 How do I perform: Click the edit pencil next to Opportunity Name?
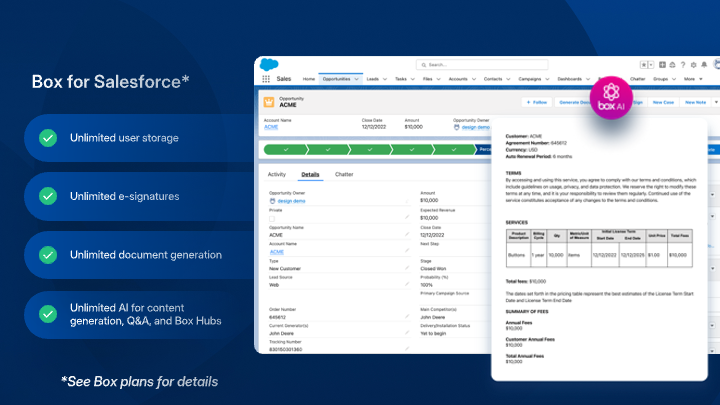[x=407, y=232]
